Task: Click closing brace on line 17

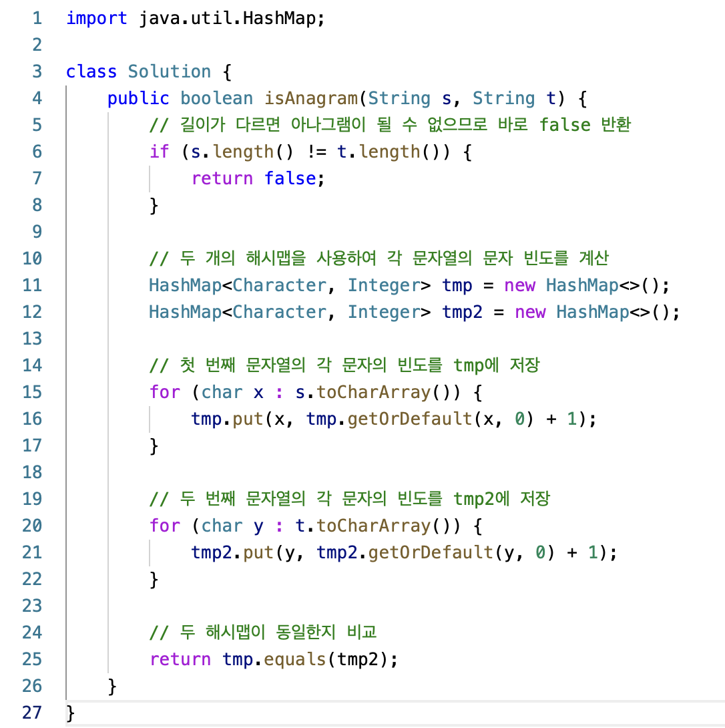Action: (x=154, y=445)
